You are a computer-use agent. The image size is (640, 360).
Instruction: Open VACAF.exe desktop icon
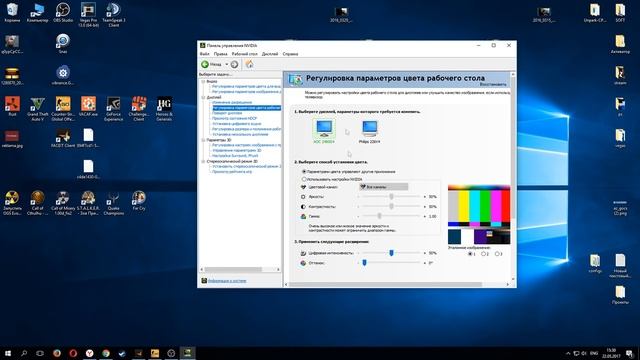coord(88,107)
